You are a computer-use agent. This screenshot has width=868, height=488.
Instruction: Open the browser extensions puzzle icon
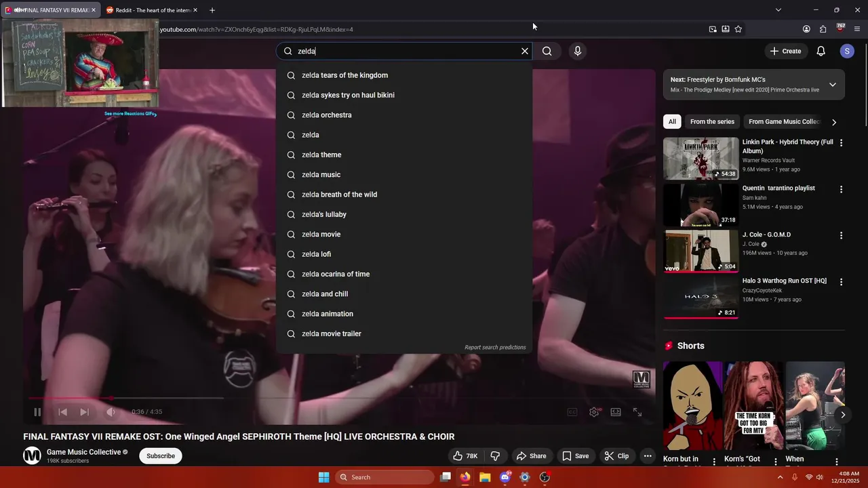pos(823,29)
